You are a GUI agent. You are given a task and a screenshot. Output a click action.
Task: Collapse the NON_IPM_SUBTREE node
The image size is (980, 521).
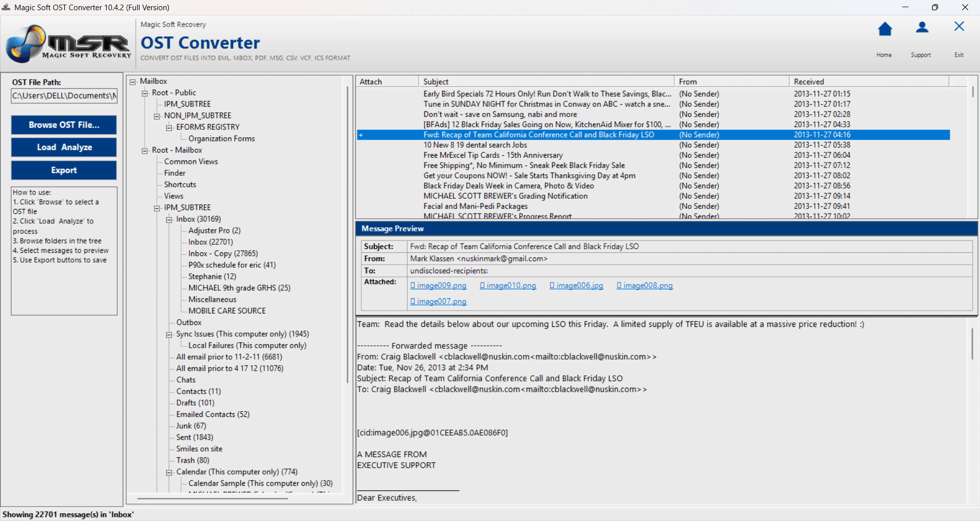coord(157,116)
